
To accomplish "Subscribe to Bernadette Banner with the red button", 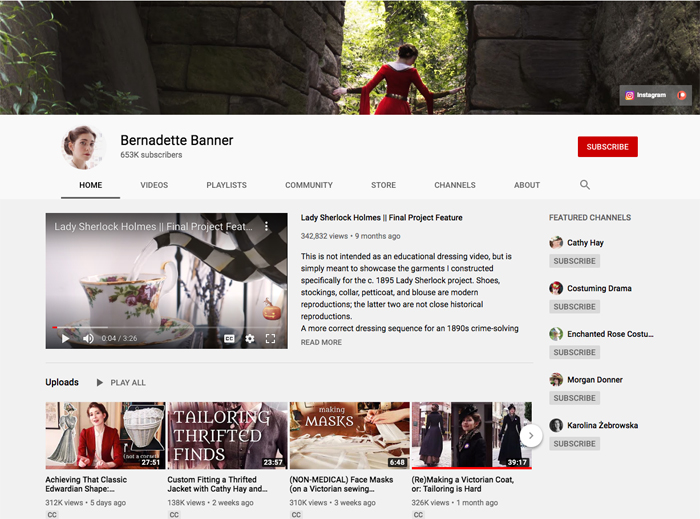I will (x=608, y=147).
